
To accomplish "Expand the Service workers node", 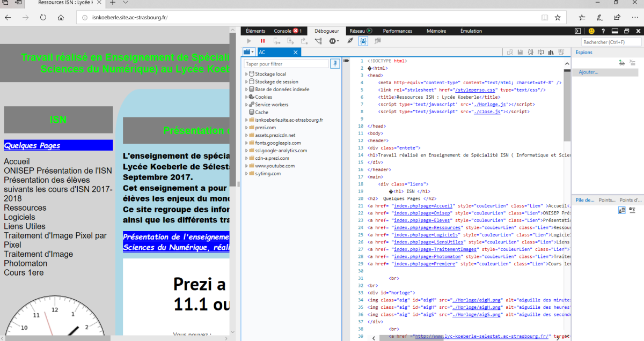I will tap(246, 105).
